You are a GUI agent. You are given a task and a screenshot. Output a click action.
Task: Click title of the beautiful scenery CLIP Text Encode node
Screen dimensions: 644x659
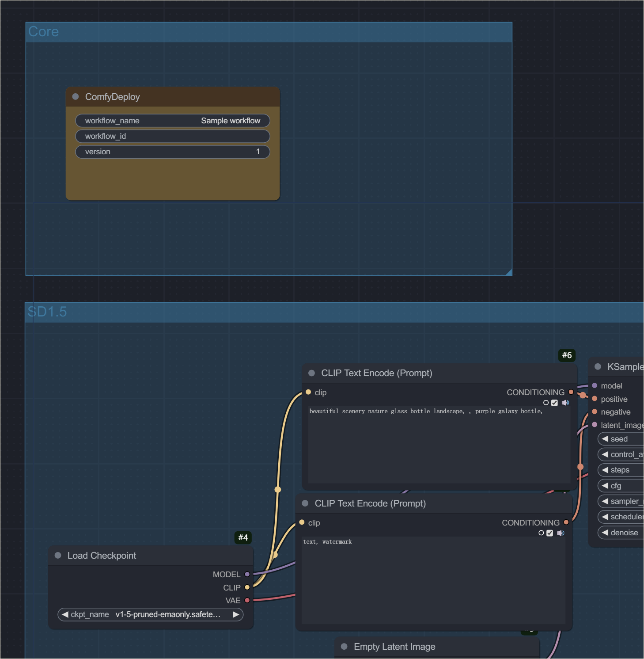point(377,373)
